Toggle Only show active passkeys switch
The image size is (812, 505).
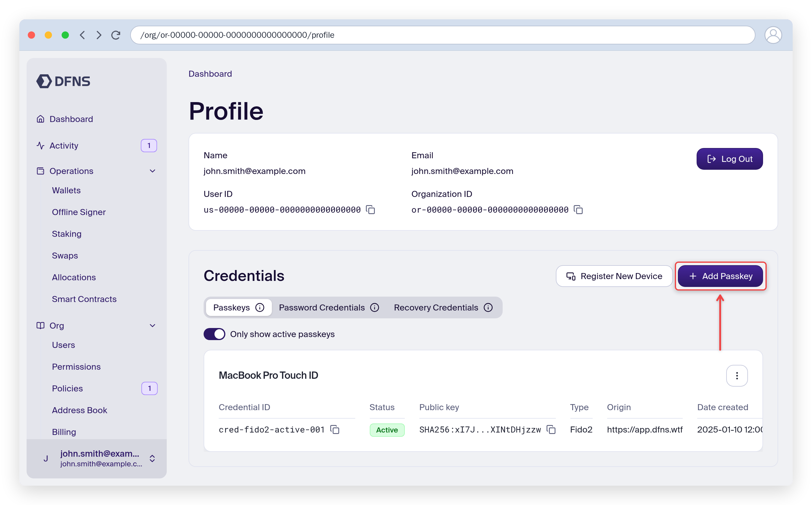pyautogui.click(x=214, y=334)
